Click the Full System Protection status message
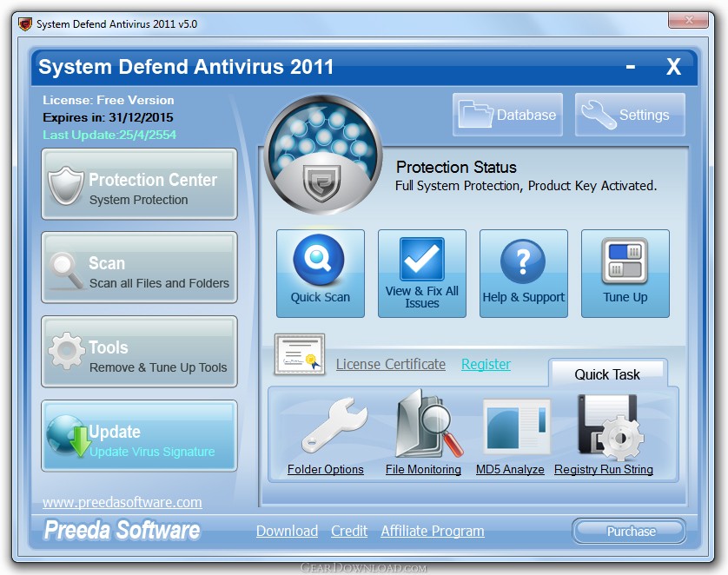This screenshot has height=575, width=728. [526, 186]
